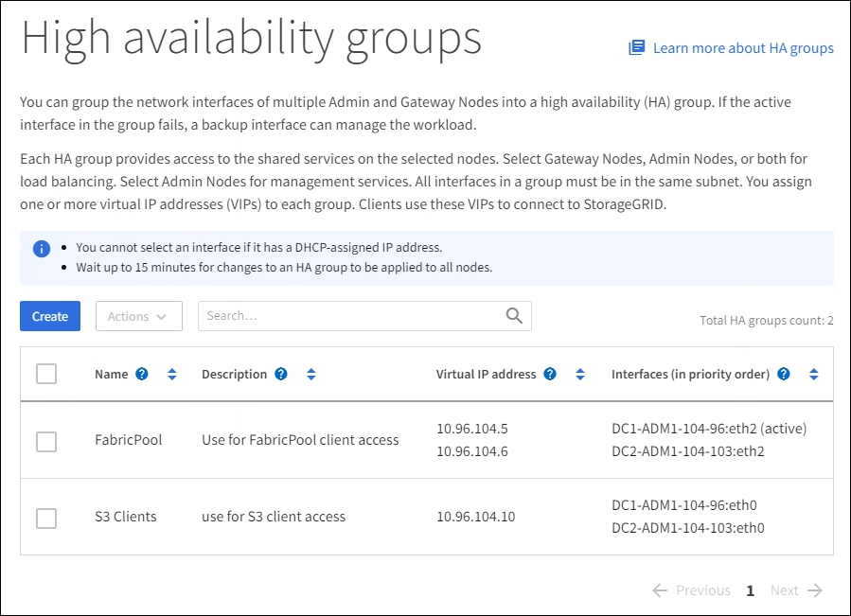Open the Actions dropdown menu

(x=138, y=316)
